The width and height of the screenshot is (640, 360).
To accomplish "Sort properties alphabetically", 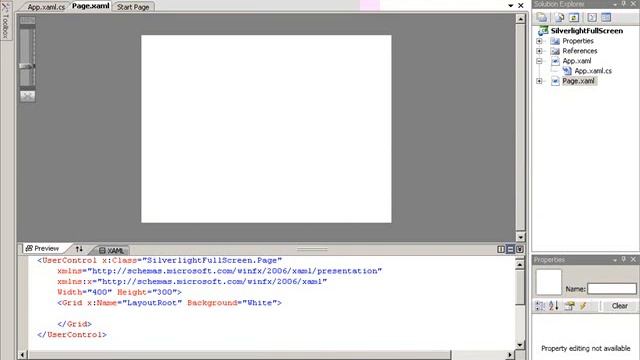I will 553,306.
